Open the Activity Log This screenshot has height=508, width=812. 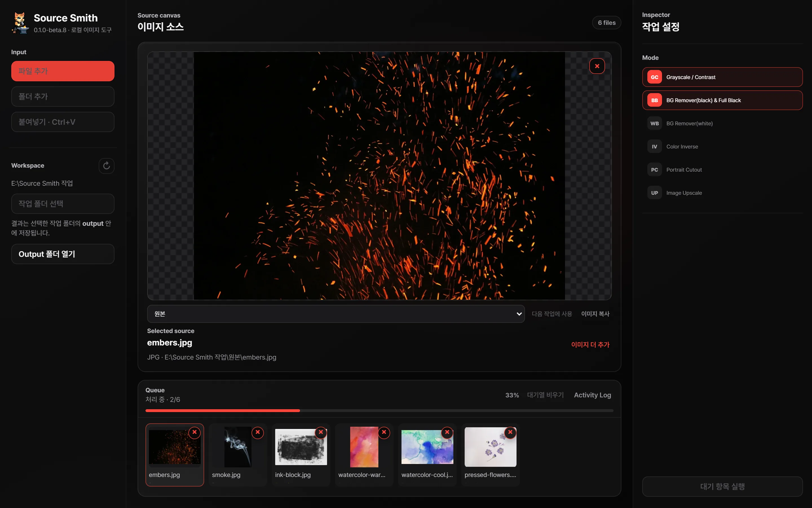pos(593,395)
